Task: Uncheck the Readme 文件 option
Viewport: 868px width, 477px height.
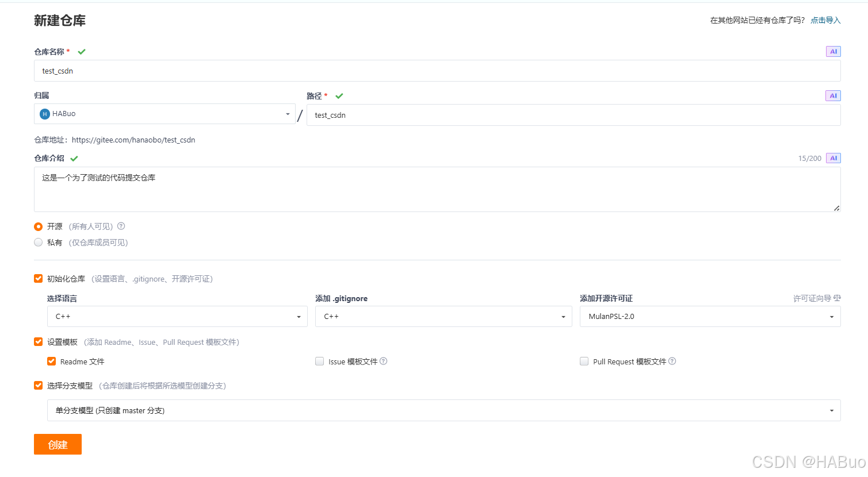Action: (x=51, y=361)
